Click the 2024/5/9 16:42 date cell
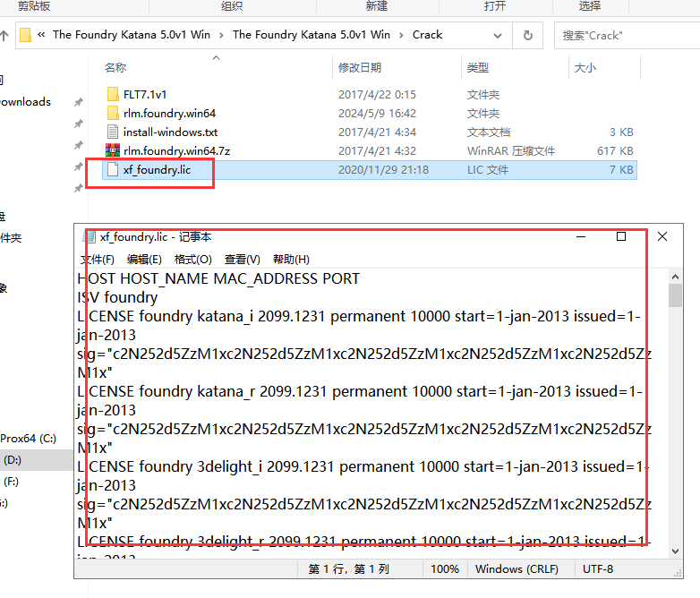 tap(377, 114)
